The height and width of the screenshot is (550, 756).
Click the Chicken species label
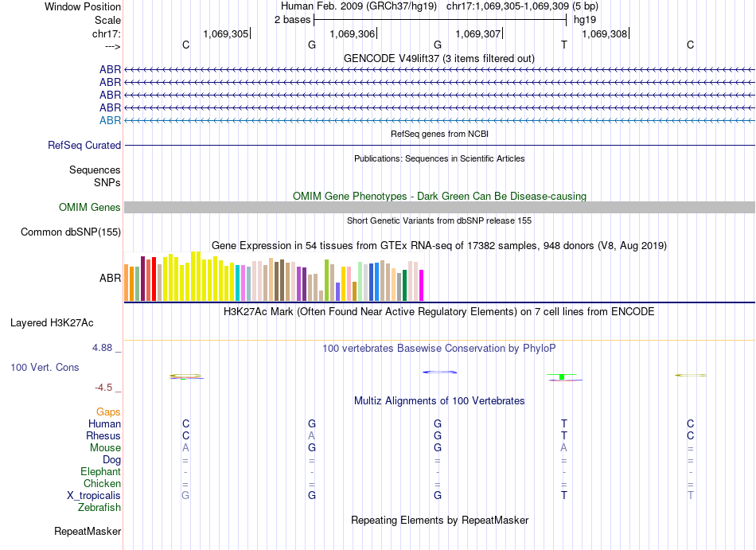(102, 483)
